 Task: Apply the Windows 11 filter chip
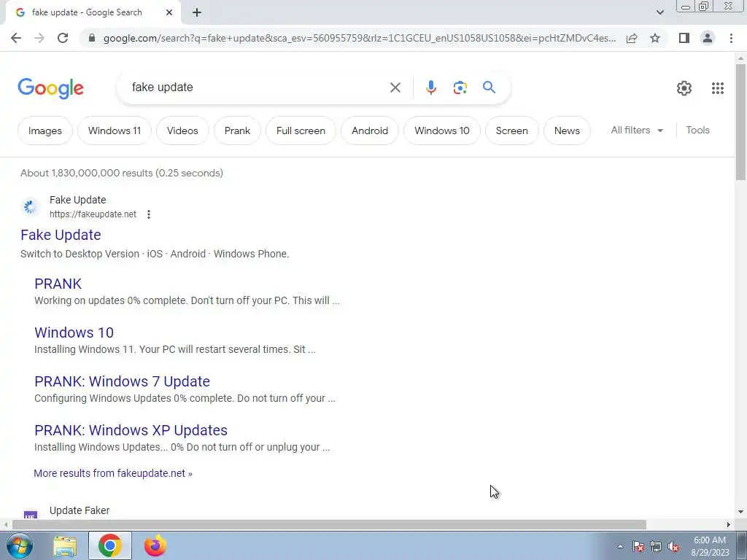[115, 131]
